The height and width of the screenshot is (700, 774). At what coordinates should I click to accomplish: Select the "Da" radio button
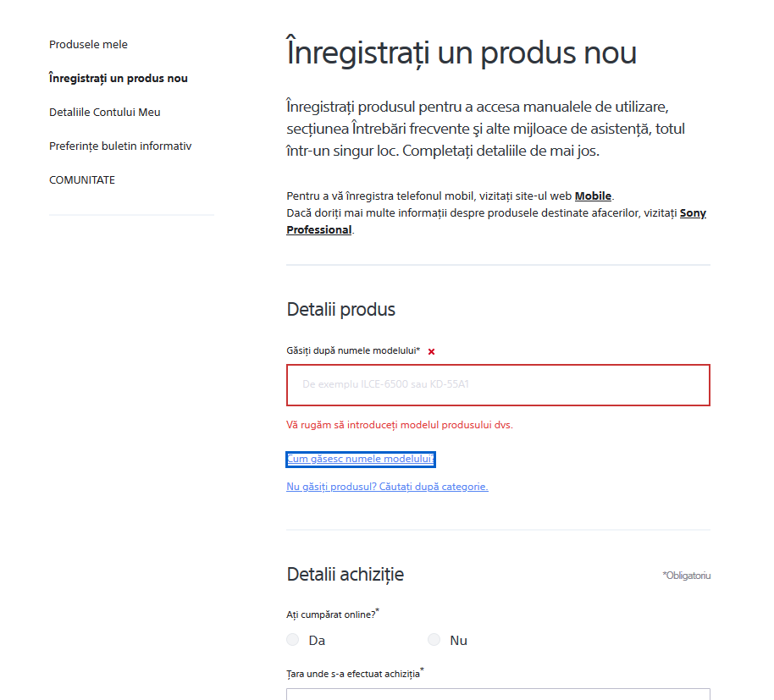293,640
